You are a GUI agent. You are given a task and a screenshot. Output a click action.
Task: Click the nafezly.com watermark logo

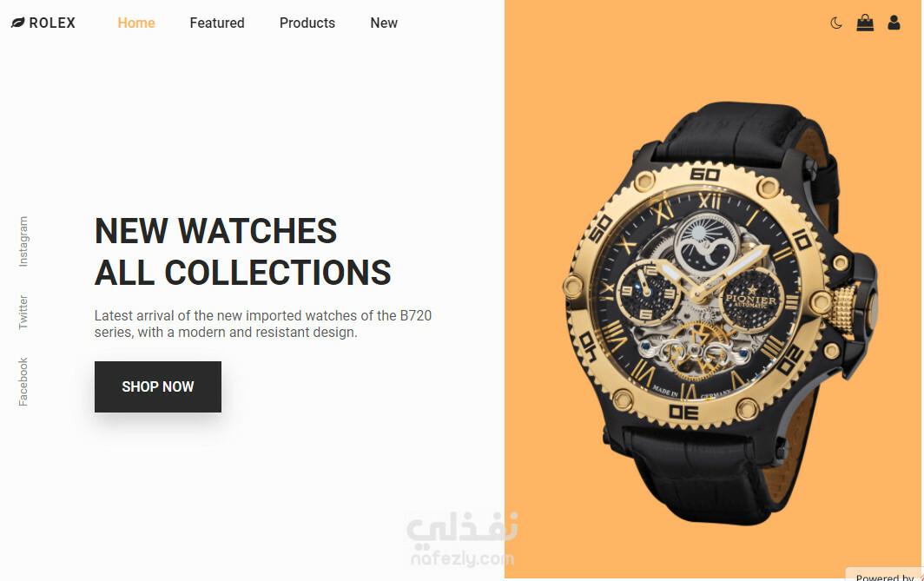tap(463, 538)
